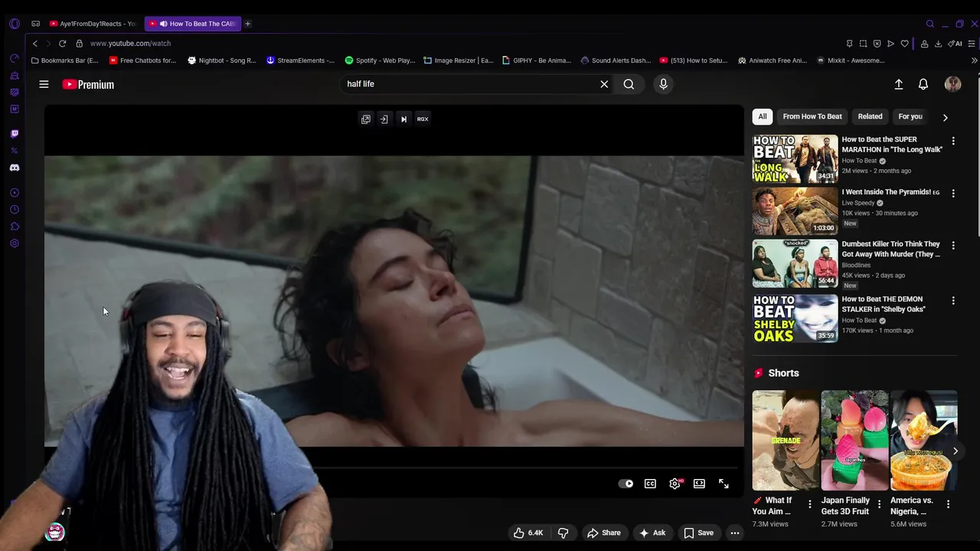This screenshot has width=980, height=551.
Task: Open the Discord sidebar panel
Action: point(15,168)
